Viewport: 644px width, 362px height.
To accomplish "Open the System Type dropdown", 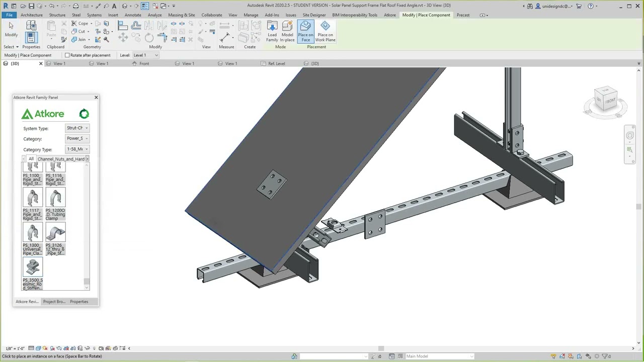I will (77, 128).
